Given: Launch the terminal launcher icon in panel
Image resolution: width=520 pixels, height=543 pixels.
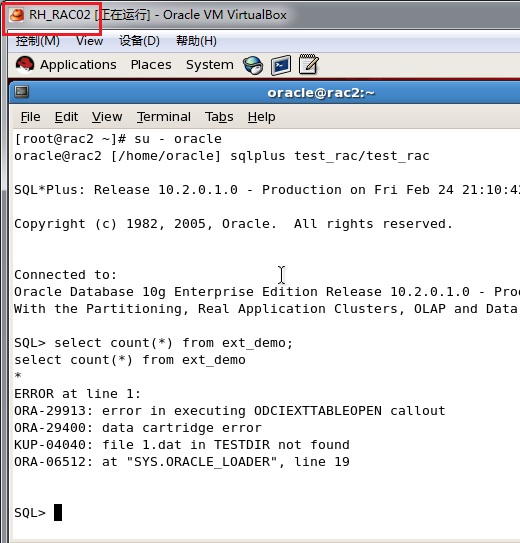Looking at the screenshot, I should [281, 65].
